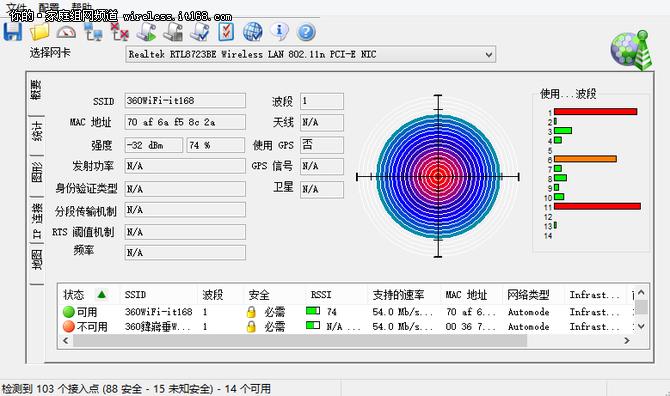The image size is (670, 396).
Task: Select the 不可用 network row text
Action: 92,327
